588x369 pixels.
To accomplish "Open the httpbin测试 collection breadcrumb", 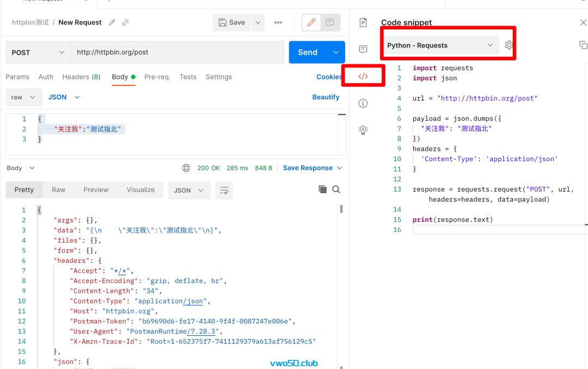I will (x=30, y=22).
